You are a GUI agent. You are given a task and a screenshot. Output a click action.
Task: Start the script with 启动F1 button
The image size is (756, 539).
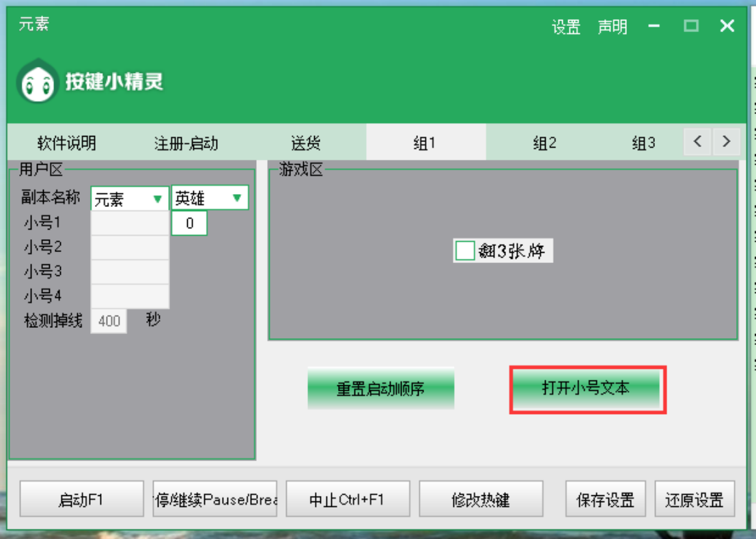tap(81, 499)
